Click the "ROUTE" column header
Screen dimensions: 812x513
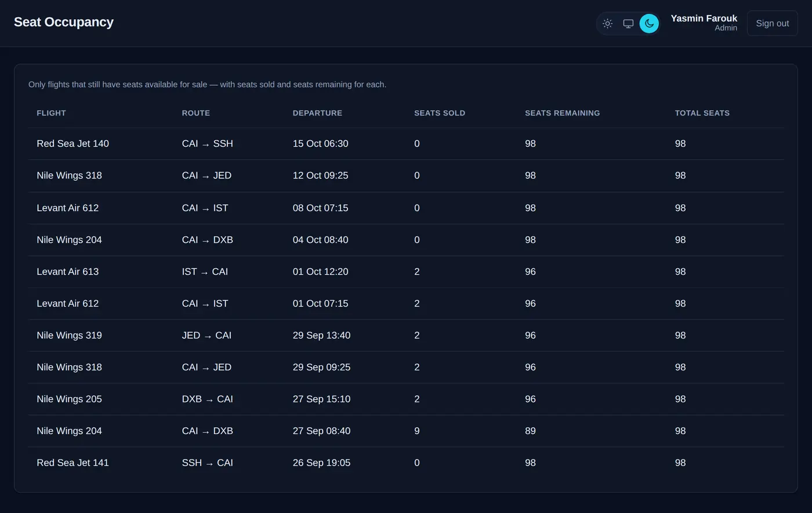[196, 113]
